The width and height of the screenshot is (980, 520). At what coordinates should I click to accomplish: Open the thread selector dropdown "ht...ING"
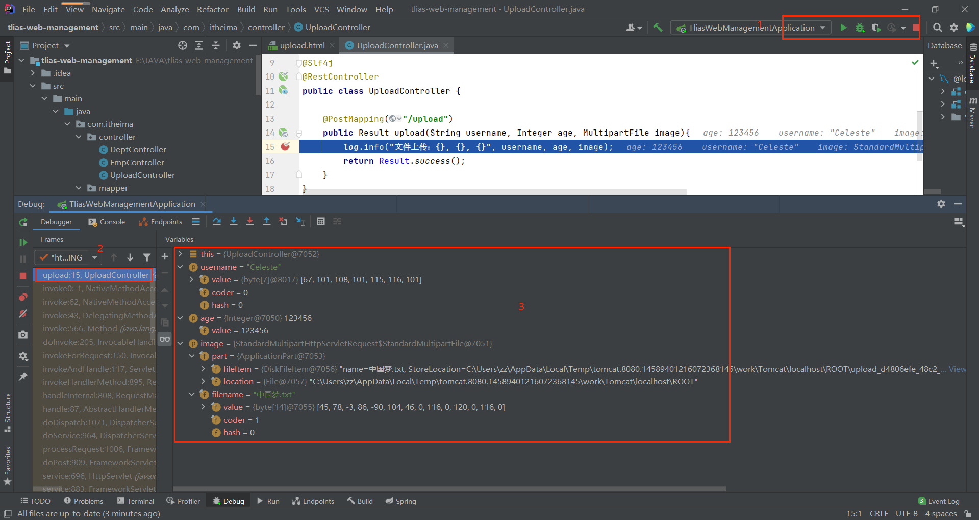pyautogui.click(x=68, y=257)
